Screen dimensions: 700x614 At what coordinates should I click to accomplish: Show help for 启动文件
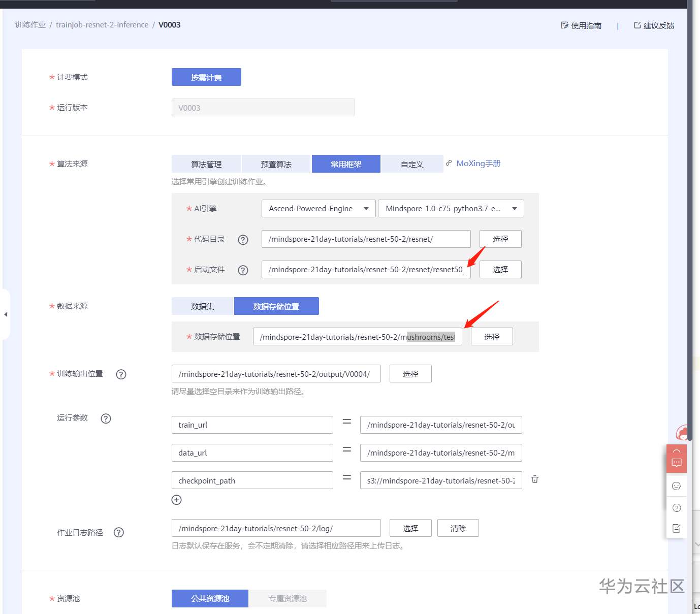[x=243, y=270]
